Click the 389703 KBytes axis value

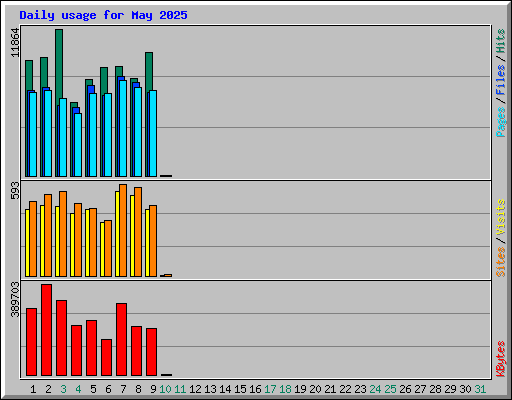15,299
